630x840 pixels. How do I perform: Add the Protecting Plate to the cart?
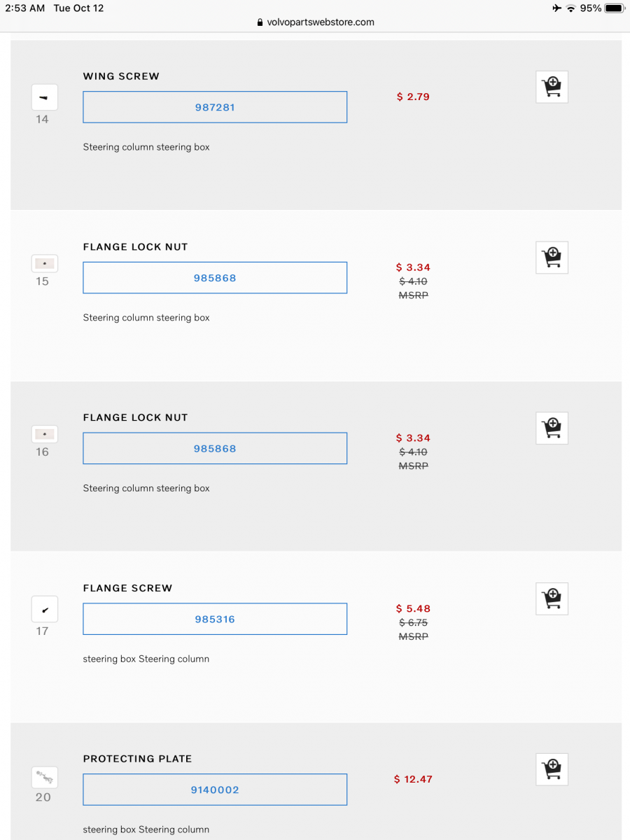click(552, 769)
